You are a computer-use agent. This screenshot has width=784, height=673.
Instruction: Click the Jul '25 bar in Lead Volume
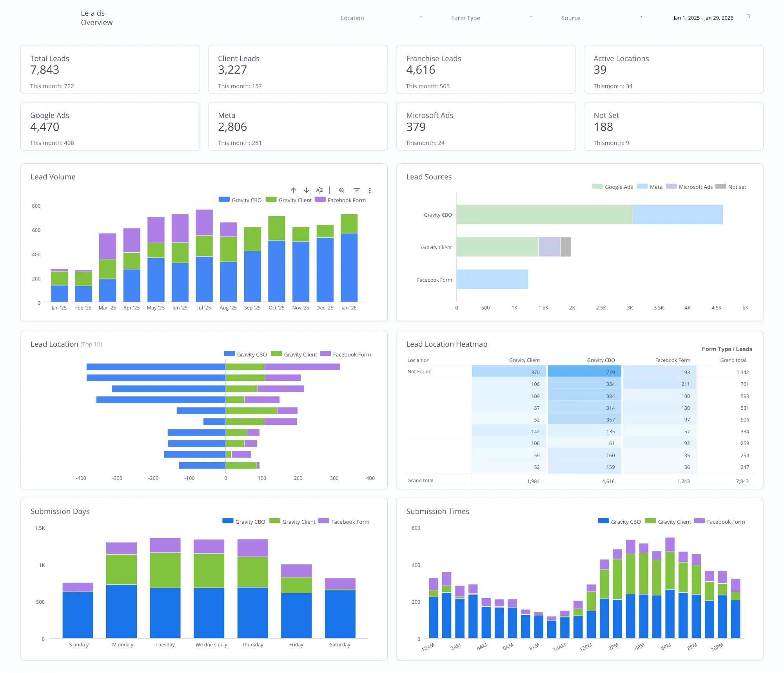pos(204,255)
